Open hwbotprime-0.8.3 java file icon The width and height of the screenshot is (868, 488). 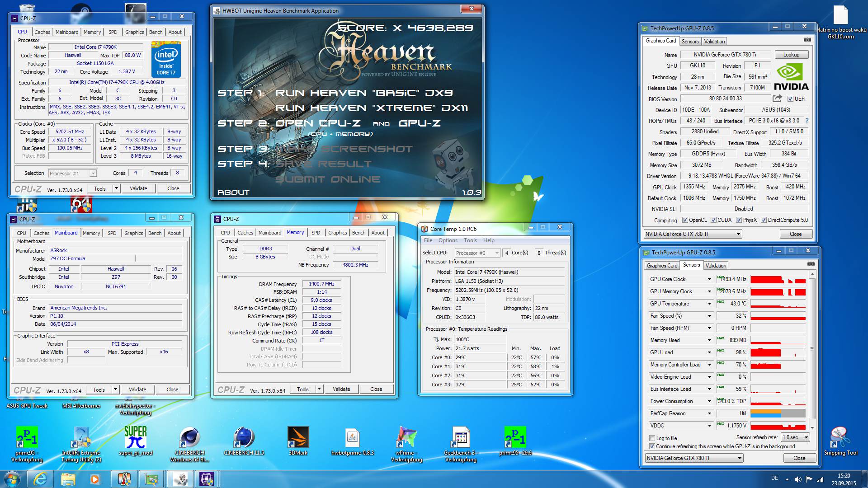click(x=353, y=437)
